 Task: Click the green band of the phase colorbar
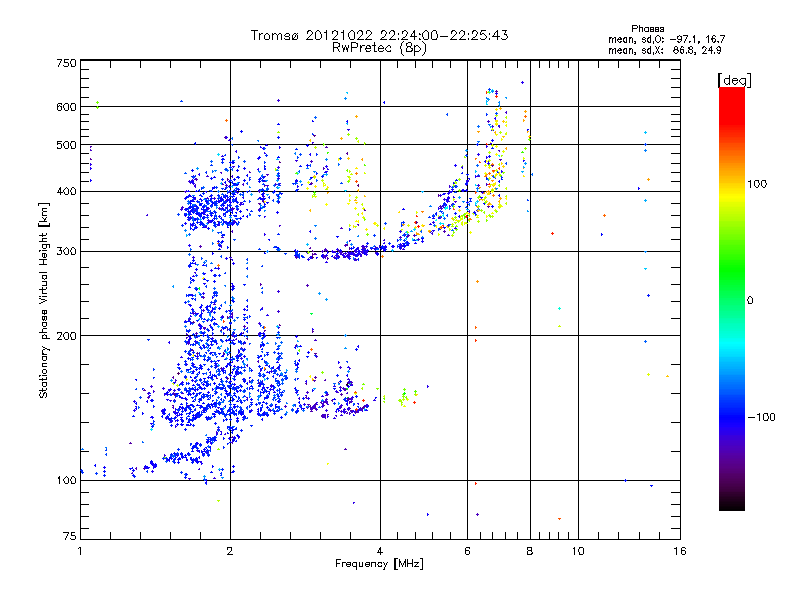click(732, 270)
